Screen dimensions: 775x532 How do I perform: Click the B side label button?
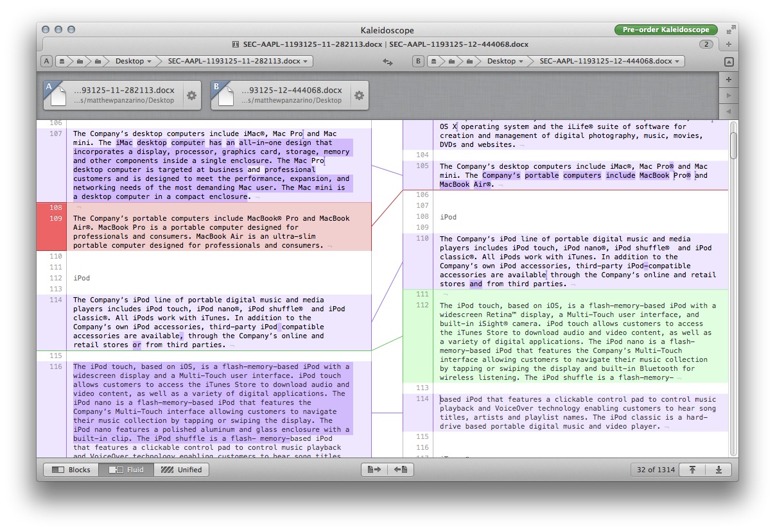click(x=418, y=62)
